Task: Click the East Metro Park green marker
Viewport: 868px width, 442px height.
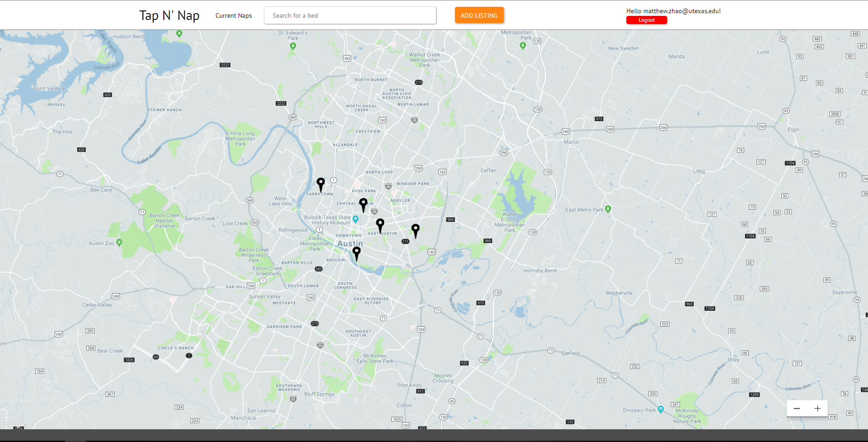Action: 608,209
